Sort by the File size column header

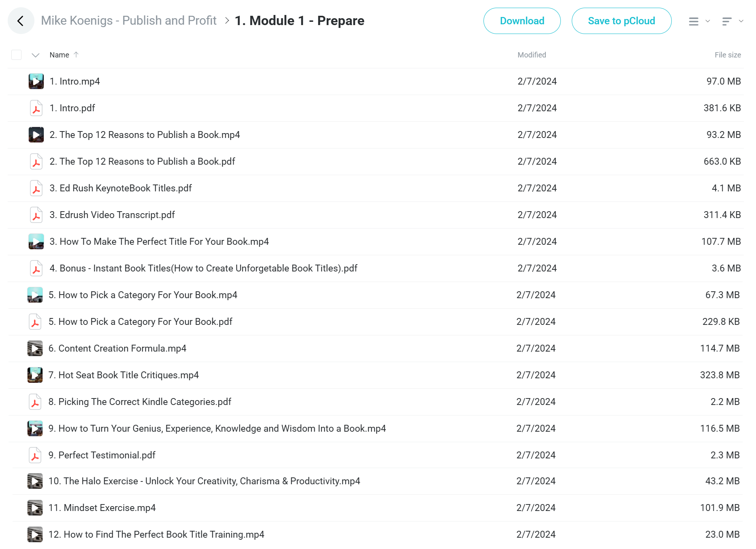point(728,55)
